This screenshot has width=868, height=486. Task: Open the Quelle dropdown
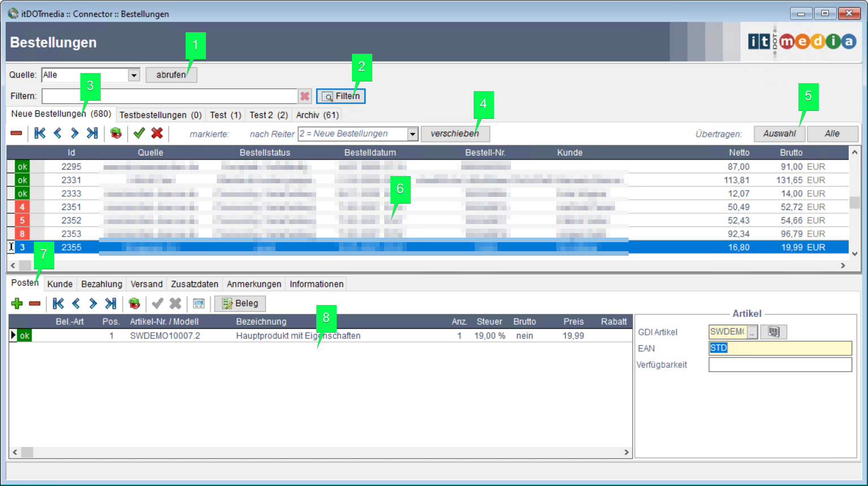134,75
